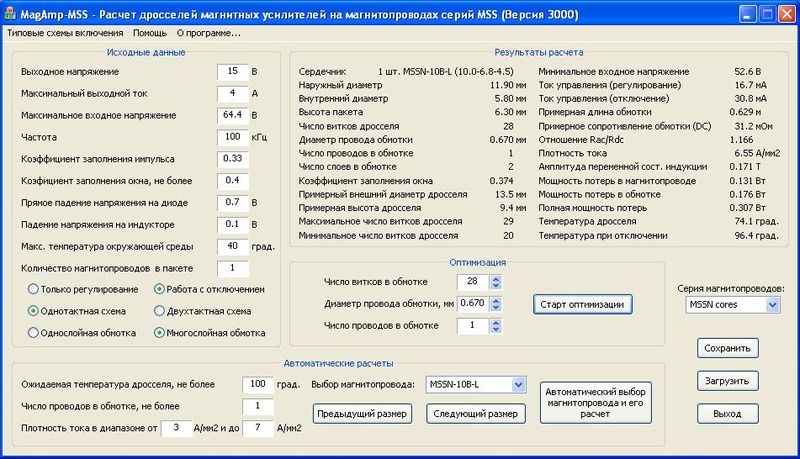
Task: Click the Следующий размер button
Action: point(476,414)
